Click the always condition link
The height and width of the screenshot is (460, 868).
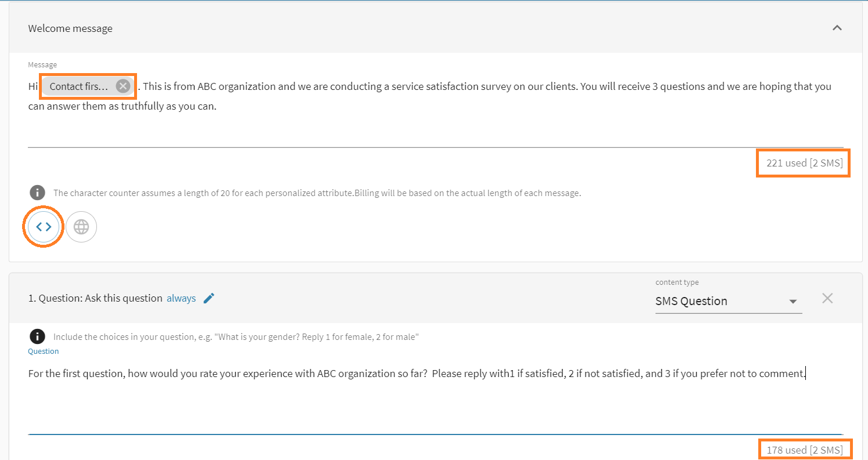pos(181,298)
